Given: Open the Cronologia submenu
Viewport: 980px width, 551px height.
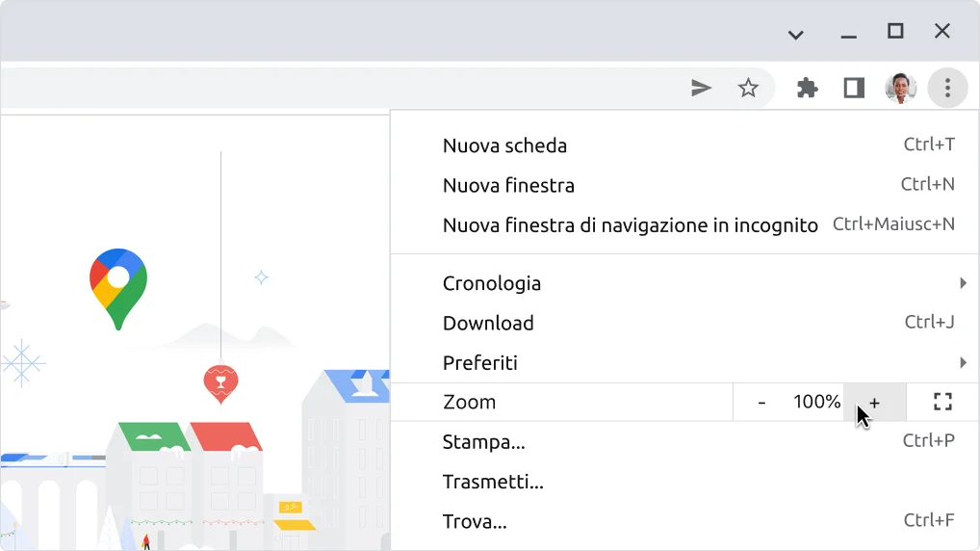Looking at the screenshot, I should 685,283.
